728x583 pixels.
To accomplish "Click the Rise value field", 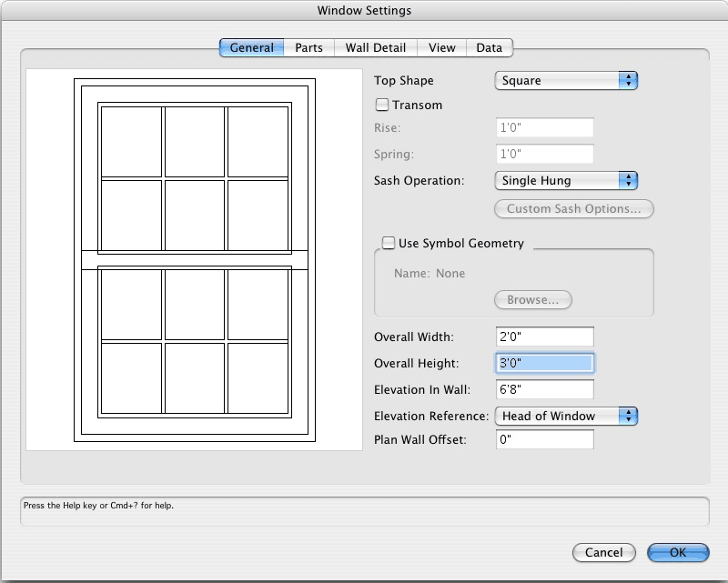I will click(544, 128).
